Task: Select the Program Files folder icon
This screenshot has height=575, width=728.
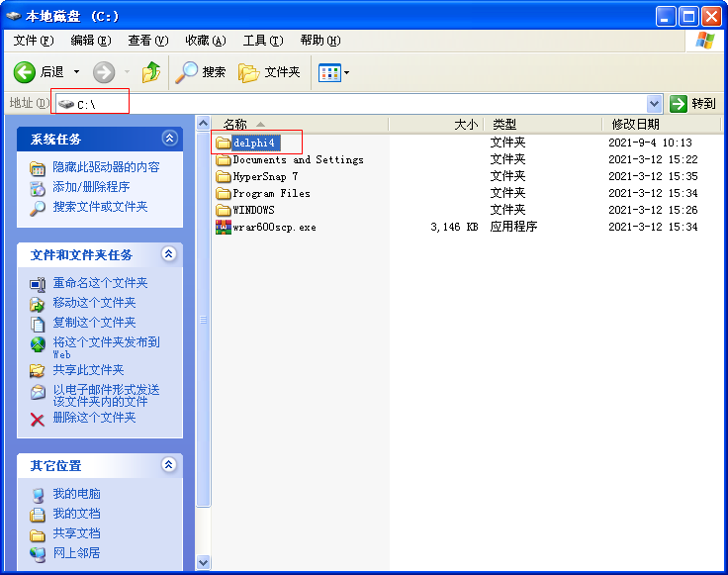Action: tap(224, 194)
